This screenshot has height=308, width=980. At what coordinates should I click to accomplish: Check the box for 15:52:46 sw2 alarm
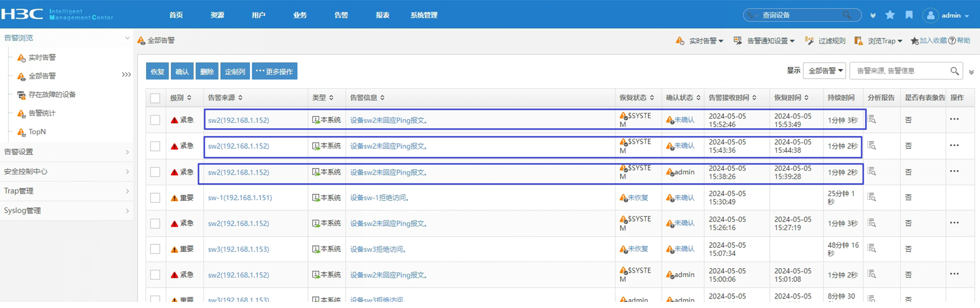[x=155, y=120]
